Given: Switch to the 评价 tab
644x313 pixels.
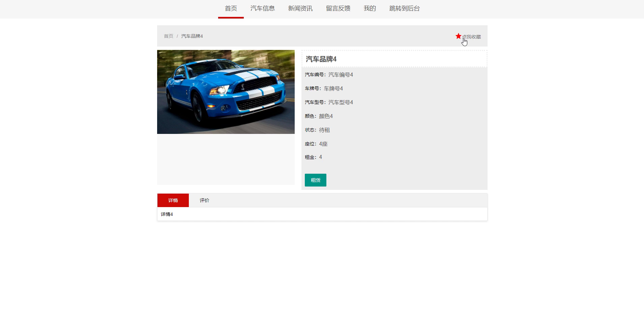Looking at the screenshot, I should point(204,200).
